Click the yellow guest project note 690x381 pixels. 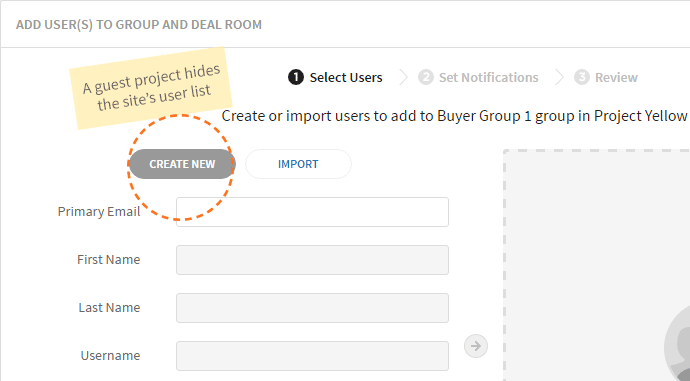click(x=151, y=88)
